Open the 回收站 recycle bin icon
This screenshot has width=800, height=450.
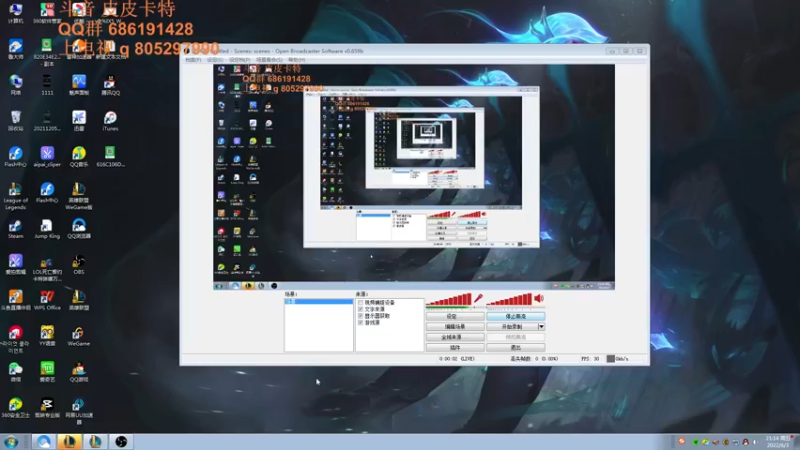15,121
